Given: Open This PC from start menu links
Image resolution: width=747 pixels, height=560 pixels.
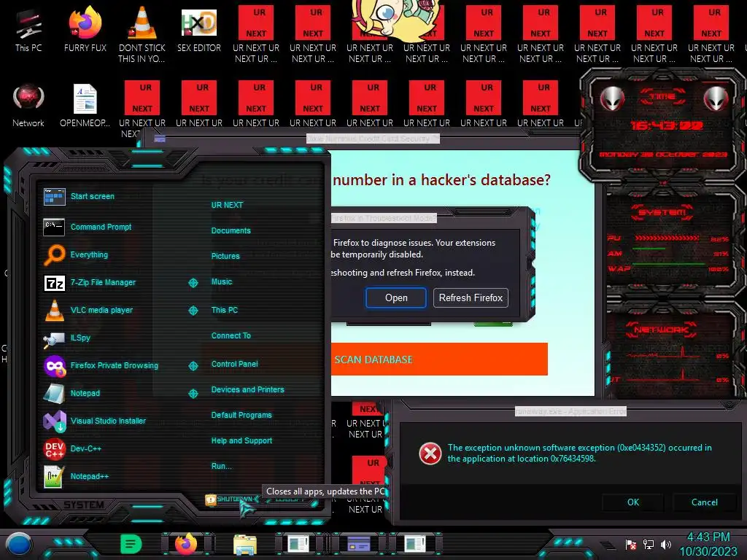Looking at the screenshot, I should (x=225, y=310).
